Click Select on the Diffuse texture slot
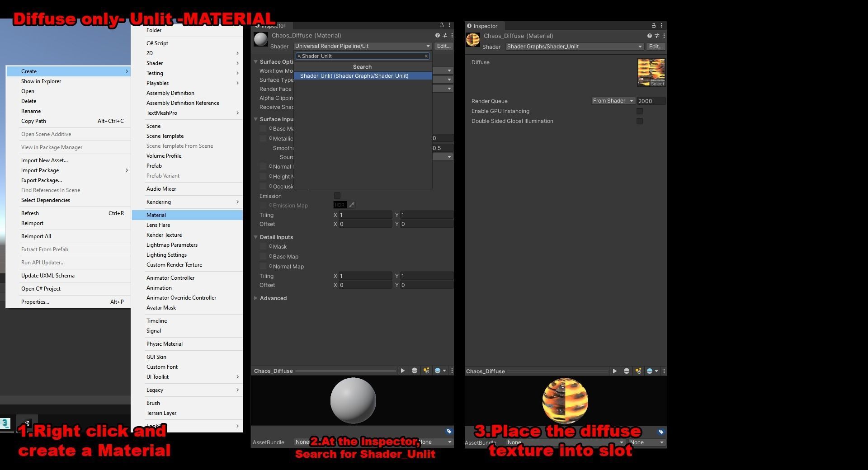 pyautogui.click(x=657, y=84)
